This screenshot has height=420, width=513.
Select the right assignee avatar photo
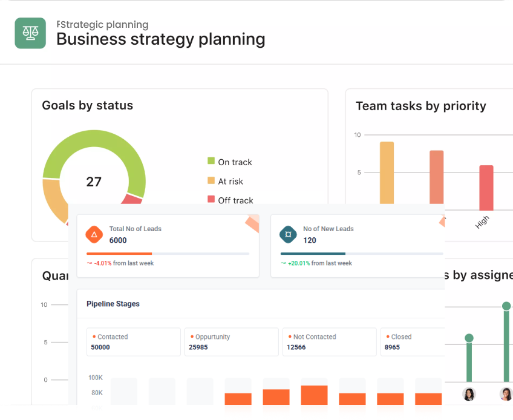coord(506,394)
